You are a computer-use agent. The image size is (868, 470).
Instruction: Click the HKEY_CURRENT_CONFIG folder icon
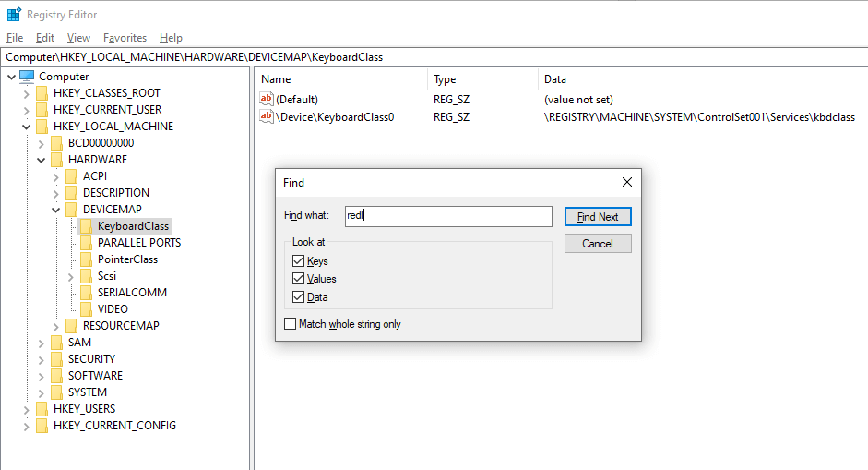pos(42,426)
